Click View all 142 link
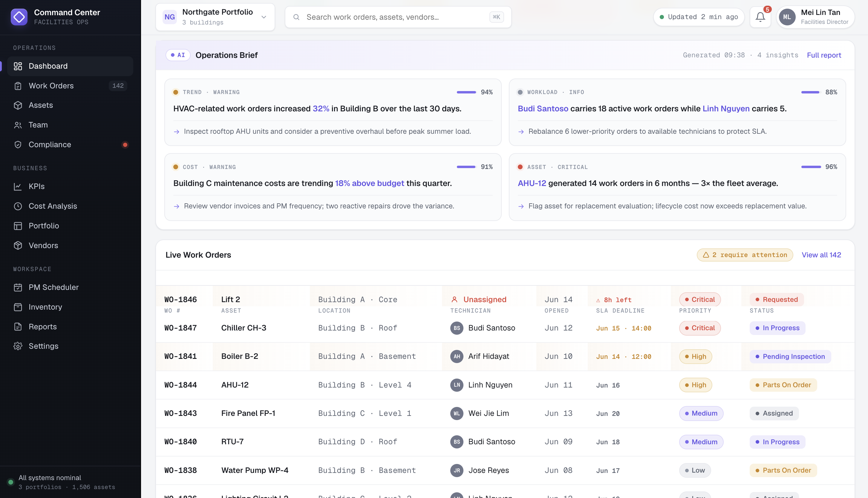The image size is (868, 498). pyautogui.click(x=821, y=255)
